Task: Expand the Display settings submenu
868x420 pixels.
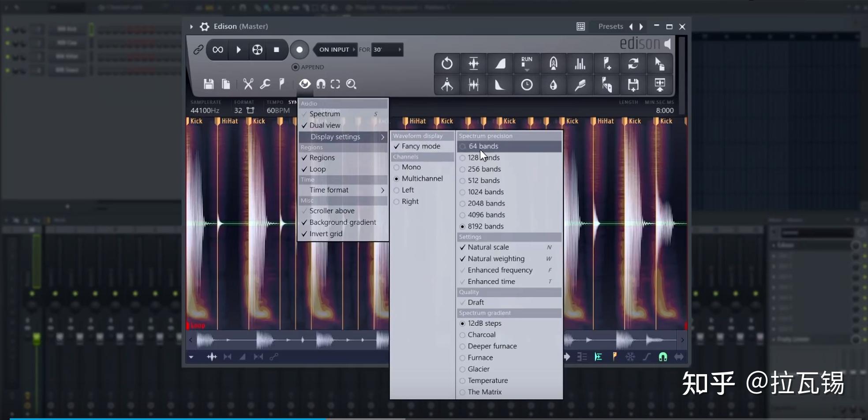Action: coord(343,137)
